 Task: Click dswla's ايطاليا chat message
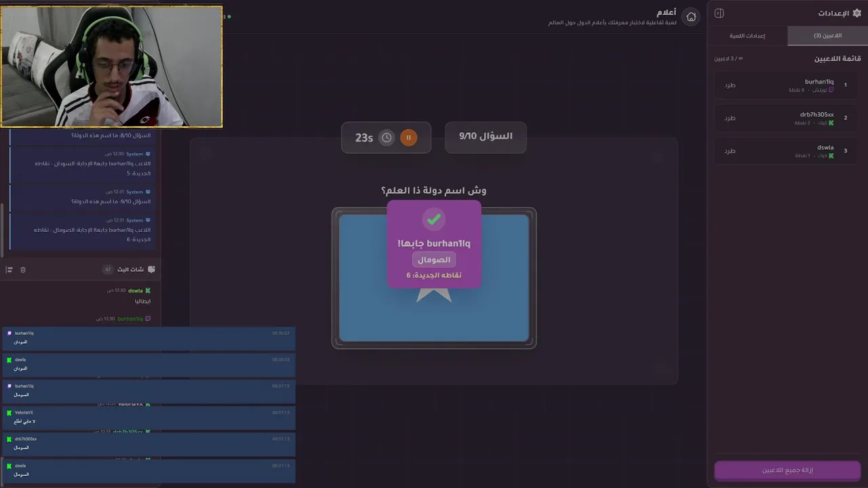click(141, 301)
